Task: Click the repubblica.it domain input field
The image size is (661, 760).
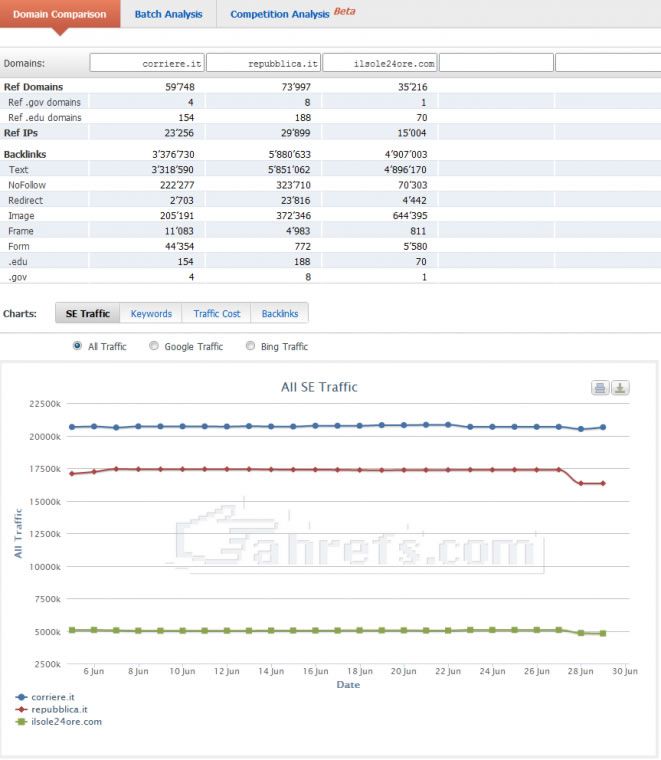Action: pyautogui.click(x=264, y=63)
